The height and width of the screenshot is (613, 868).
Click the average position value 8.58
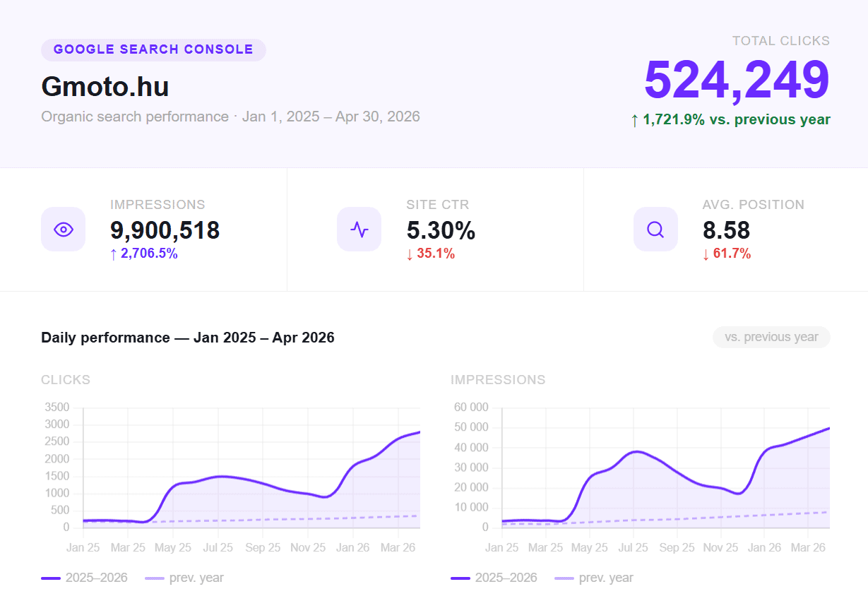(726, 230)
